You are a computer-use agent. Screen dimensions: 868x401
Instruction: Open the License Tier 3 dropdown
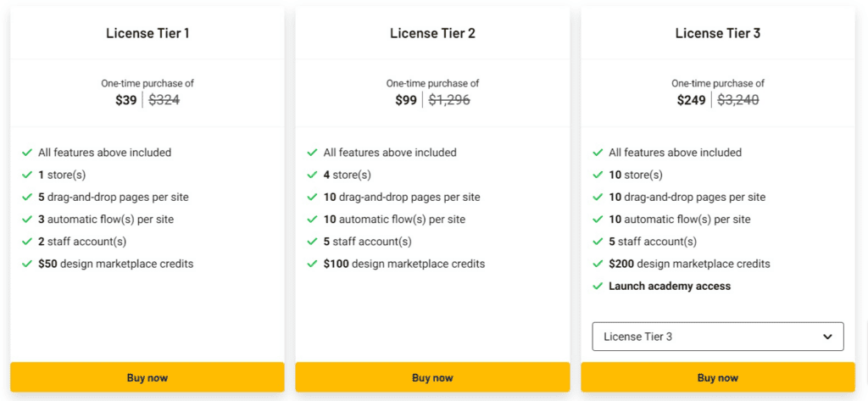tap(718, 337)
